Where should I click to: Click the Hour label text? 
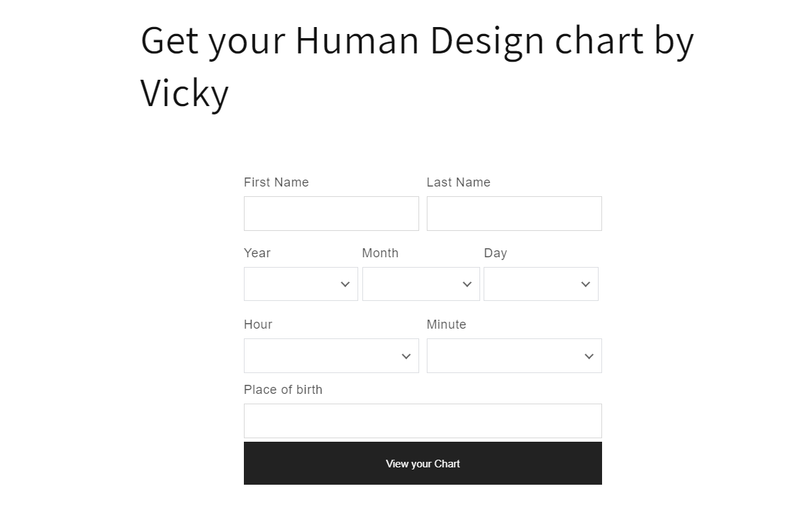tap(258, 325)
